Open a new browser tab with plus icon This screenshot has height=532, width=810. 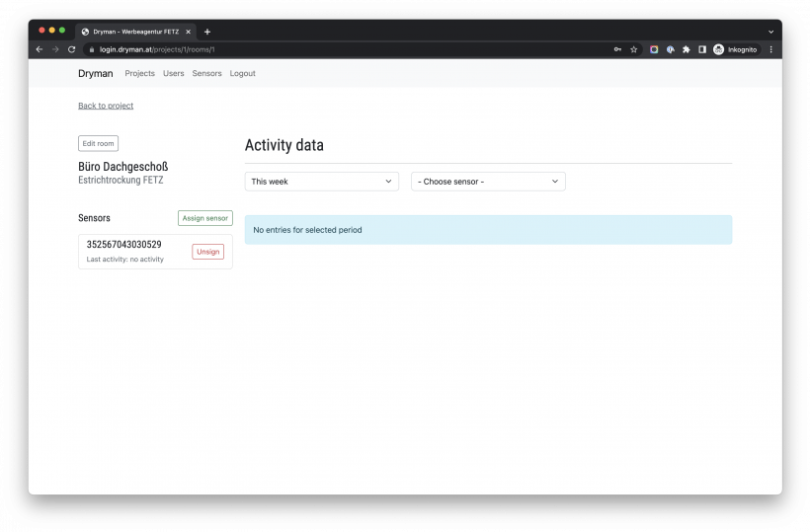coord(207,32)
